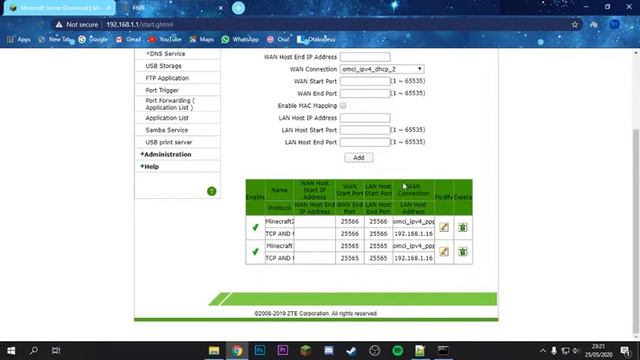Open taskbar search magnifier
The height and width of the screenshot is (360, 640).
[34, 351]
